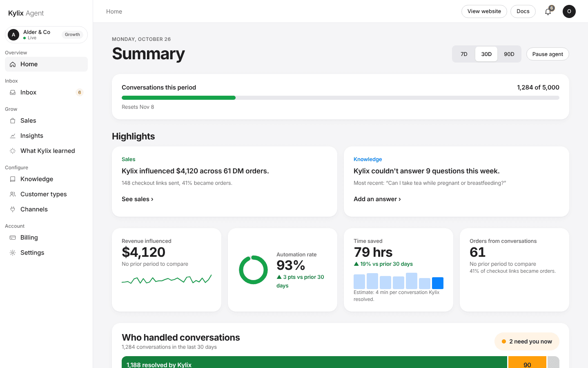Click the Inbox unread count badge 6
The height and width of the screenshot is (368, 588).
tap(80, 92)
